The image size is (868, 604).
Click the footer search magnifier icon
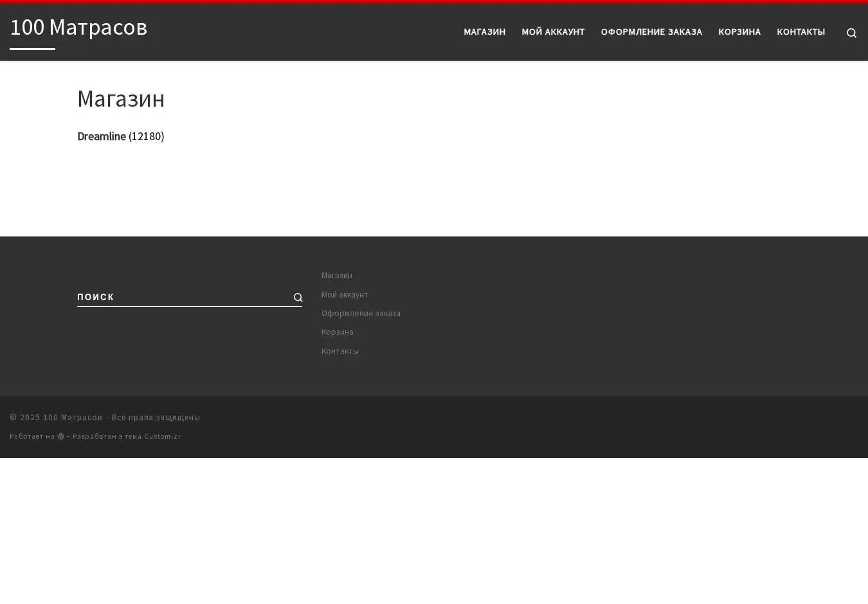coord(298,298)
